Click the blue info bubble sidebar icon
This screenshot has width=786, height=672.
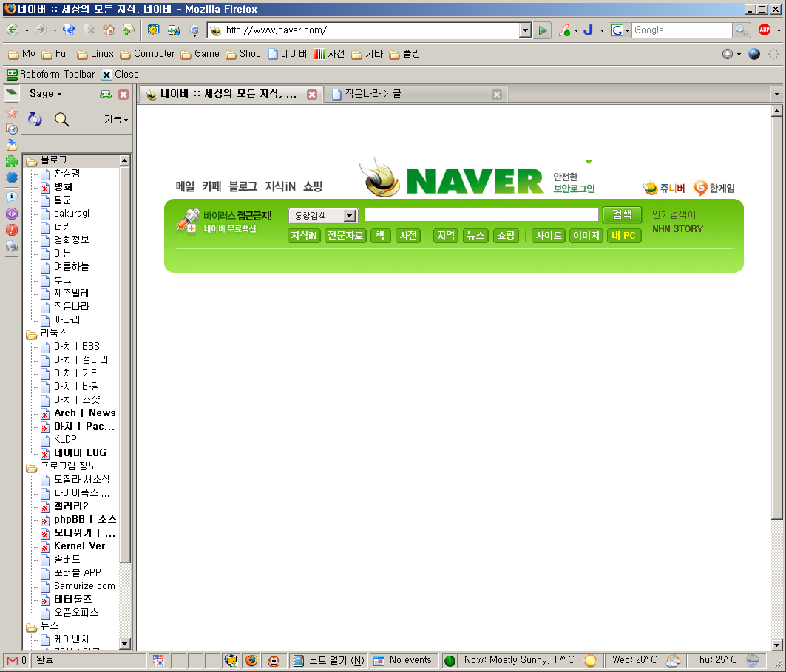(12, 197)
